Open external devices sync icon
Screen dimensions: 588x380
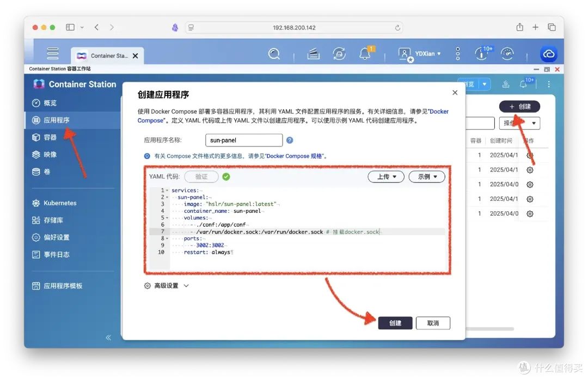[x=339, y=54]
